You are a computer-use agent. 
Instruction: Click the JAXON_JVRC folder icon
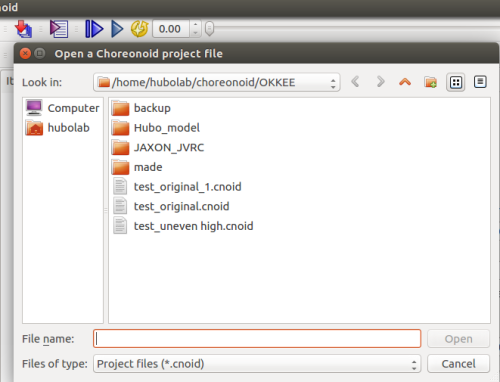(x=120, y=148)
